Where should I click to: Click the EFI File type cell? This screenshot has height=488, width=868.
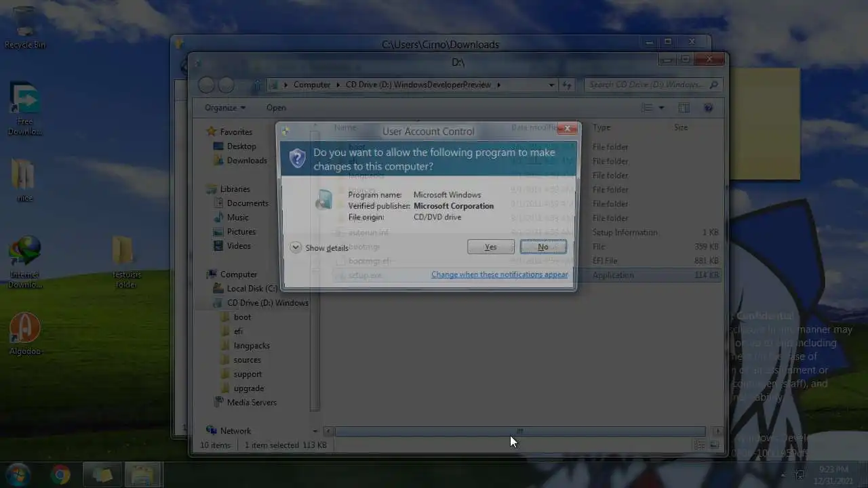point(605,261)
